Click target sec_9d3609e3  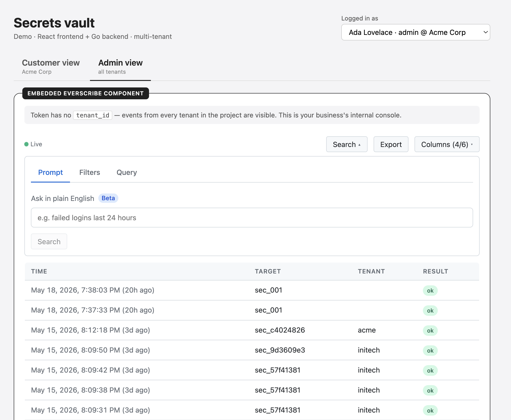point(280,350)
